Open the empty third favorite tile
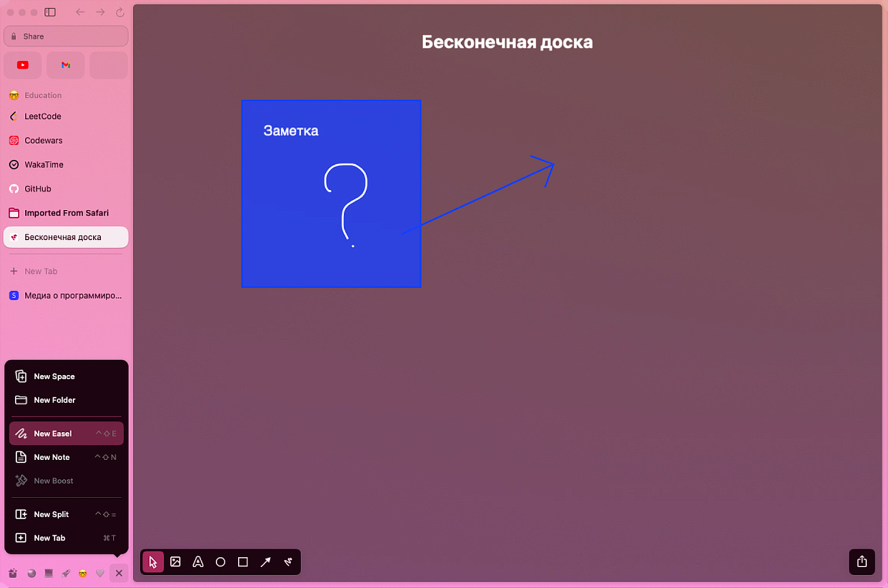 (x=109, y=65)
